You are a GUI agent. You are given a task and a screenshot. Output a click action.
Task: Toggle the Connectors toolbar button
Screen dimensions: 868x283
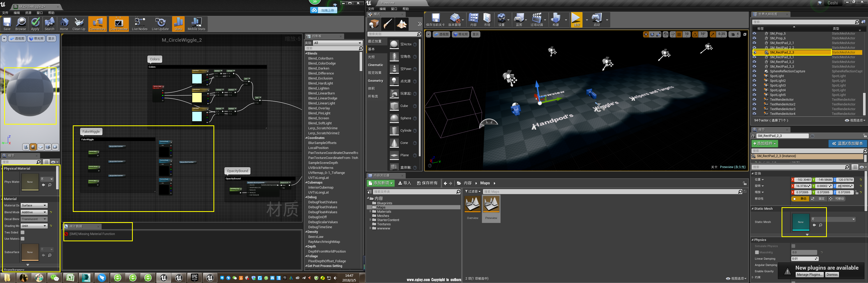tap(97, 24)
